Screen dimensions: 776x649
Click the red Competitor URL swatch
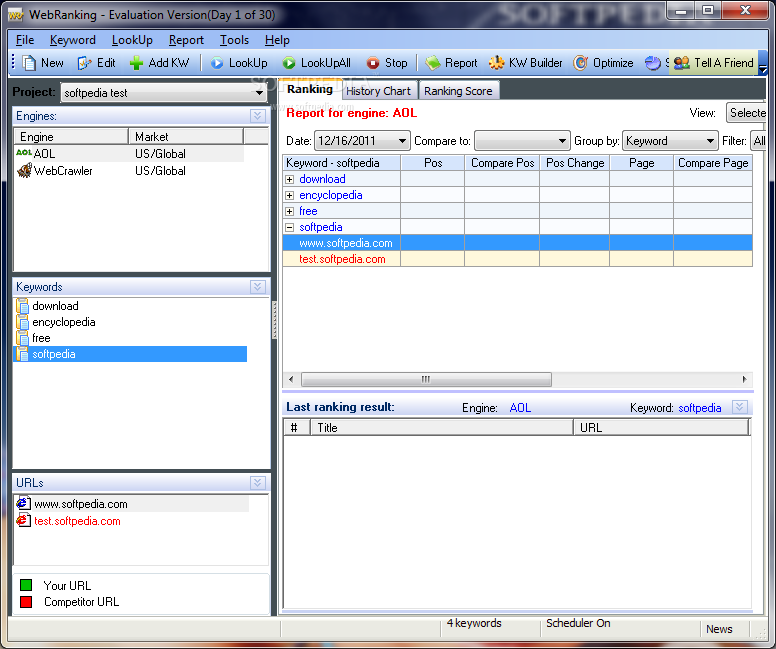[26, 602]
